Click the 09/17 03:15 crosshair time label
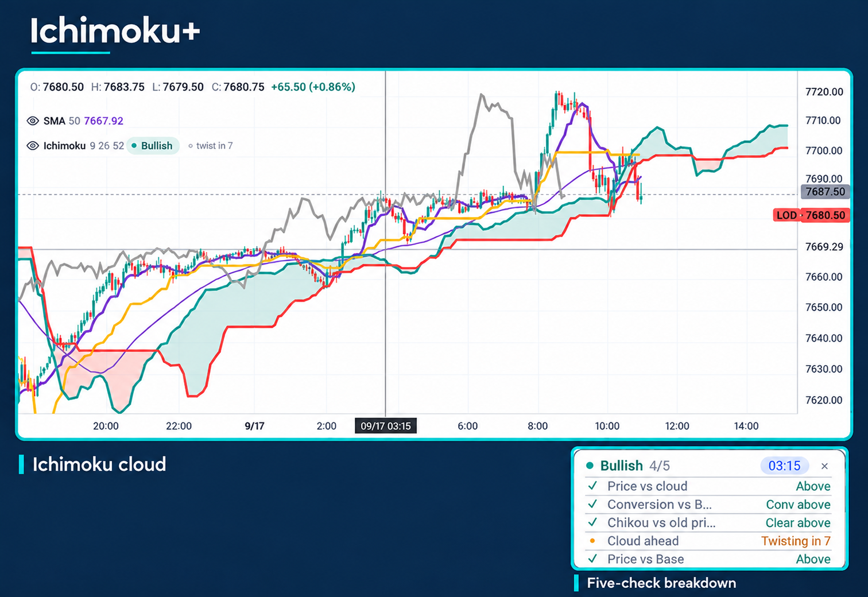This screenshot has width=868, height=597. pyautogui.click(x=386, y=426)
